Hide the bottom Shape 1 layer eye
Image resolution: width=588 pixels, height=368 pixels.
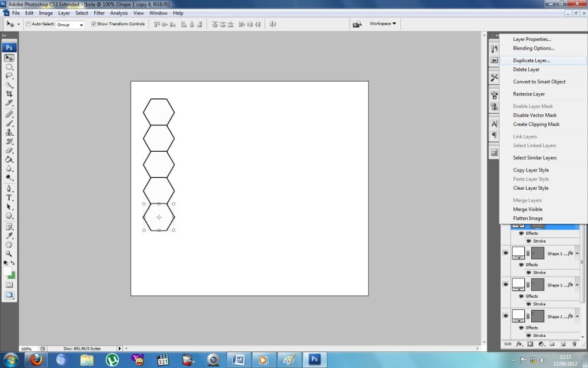[x=505, y=315]
